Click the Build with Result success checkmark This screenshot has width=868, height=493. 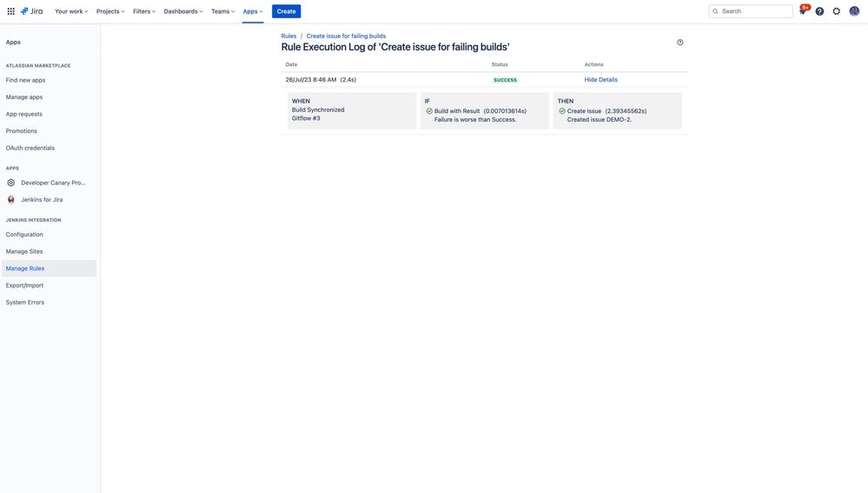(x=429, y=110)
